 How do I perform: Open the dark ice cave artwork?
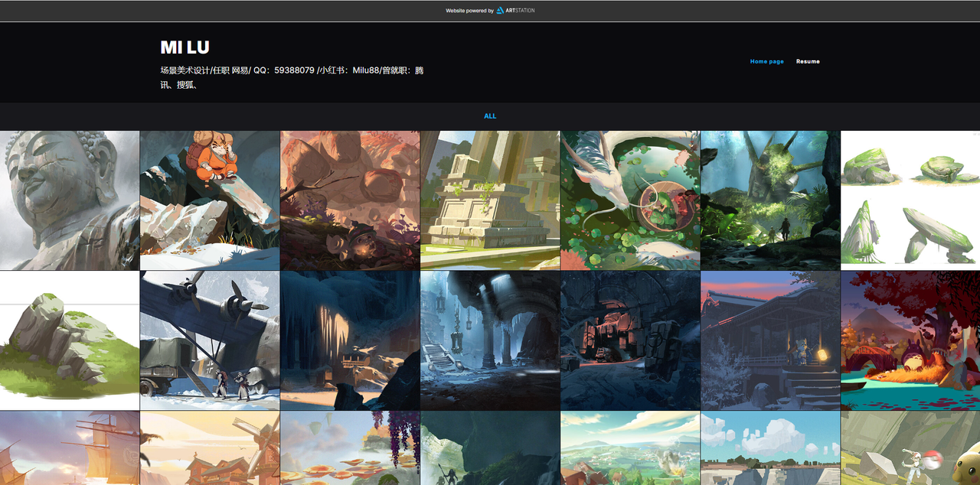pos(350,340)
